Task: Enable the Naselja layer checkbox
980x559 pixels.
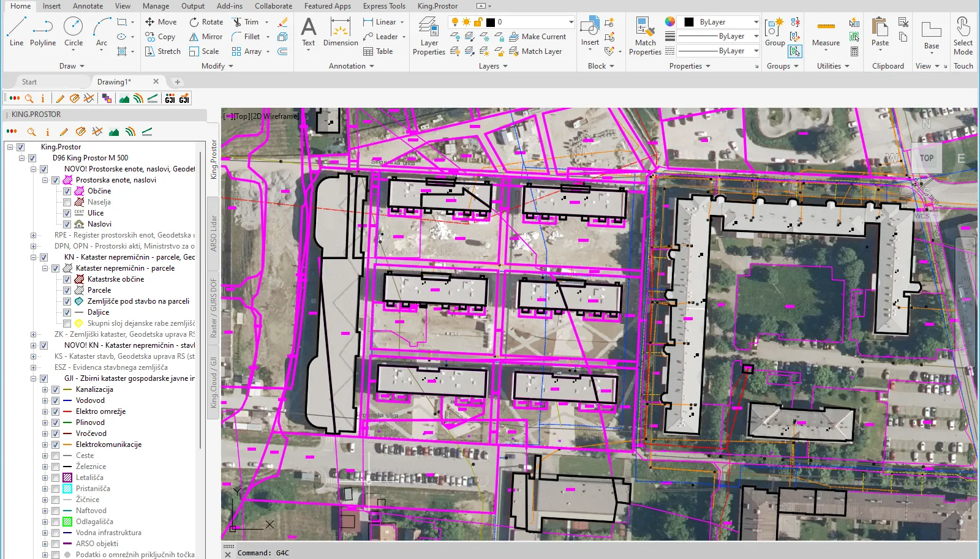Action: pos(67,202)
